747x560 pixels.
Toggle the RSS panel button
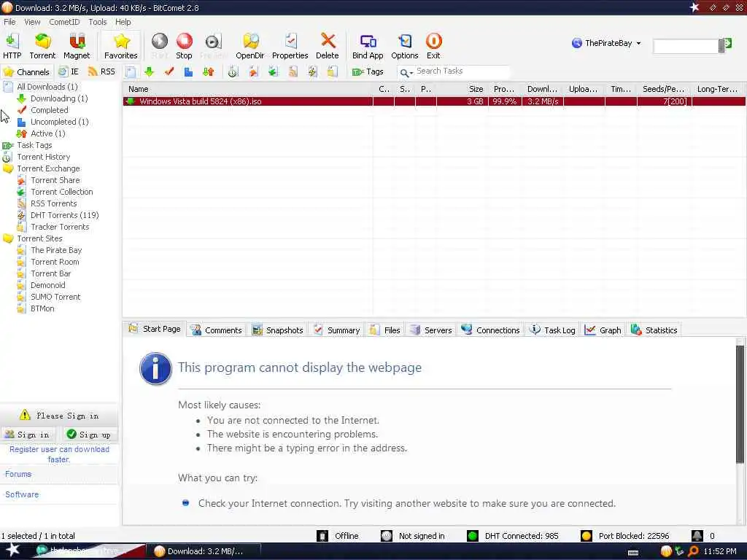tap(101, 72)
